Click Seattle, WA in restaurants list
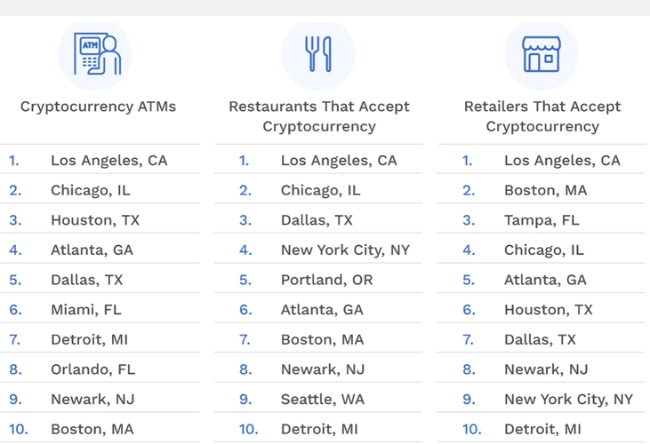Screen dimensions: 650x444 [323, 399]
